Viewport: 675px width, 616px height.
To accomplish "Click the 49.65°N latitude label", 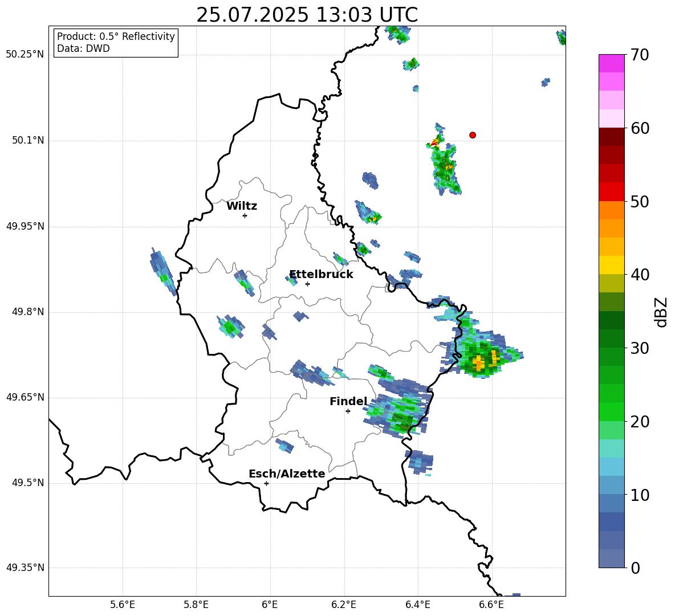I will pos(25,397).
